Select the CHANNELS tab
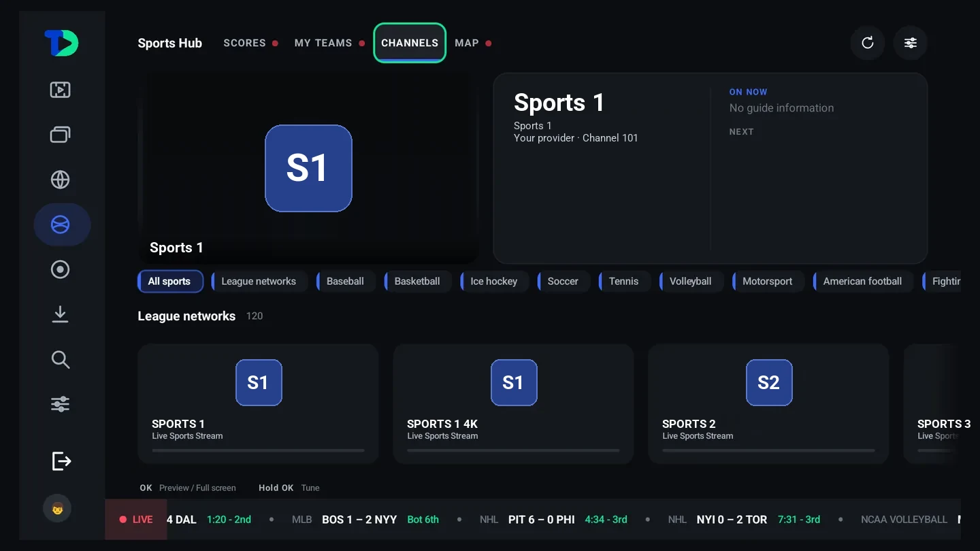Image resolution: width=980 pixels, height=551 pixels. [410, 43]
